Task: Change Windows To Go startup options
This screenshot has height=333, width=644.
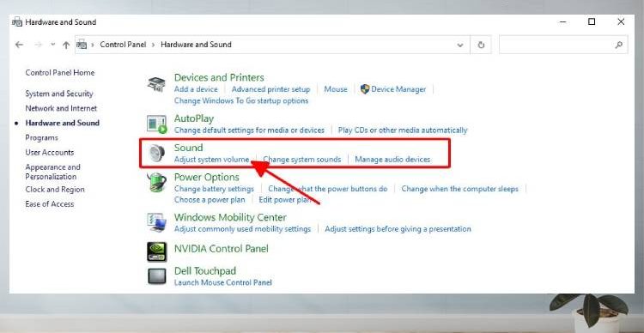Action: pyautogui.click(x=241, y=100)
